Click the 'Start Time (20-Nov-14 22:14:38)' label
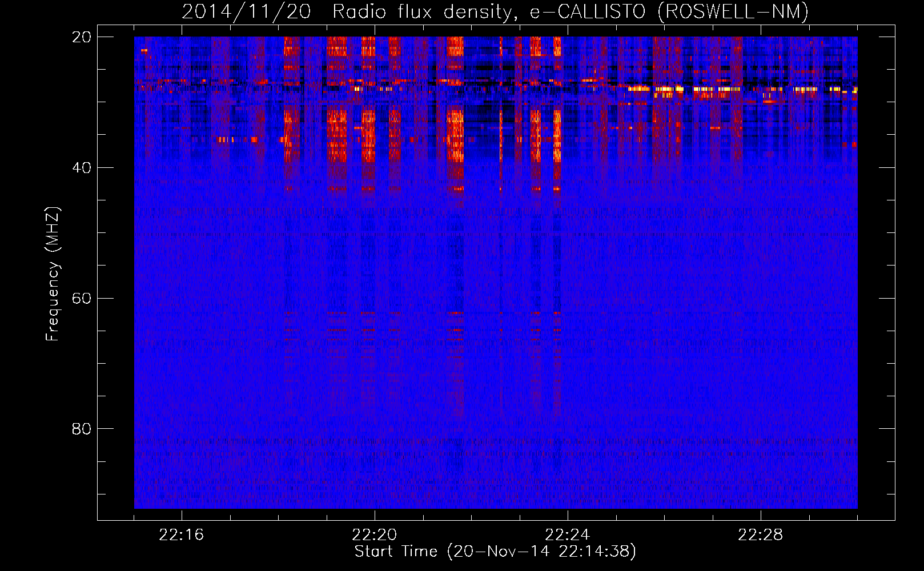 click(x=495, y=552)
